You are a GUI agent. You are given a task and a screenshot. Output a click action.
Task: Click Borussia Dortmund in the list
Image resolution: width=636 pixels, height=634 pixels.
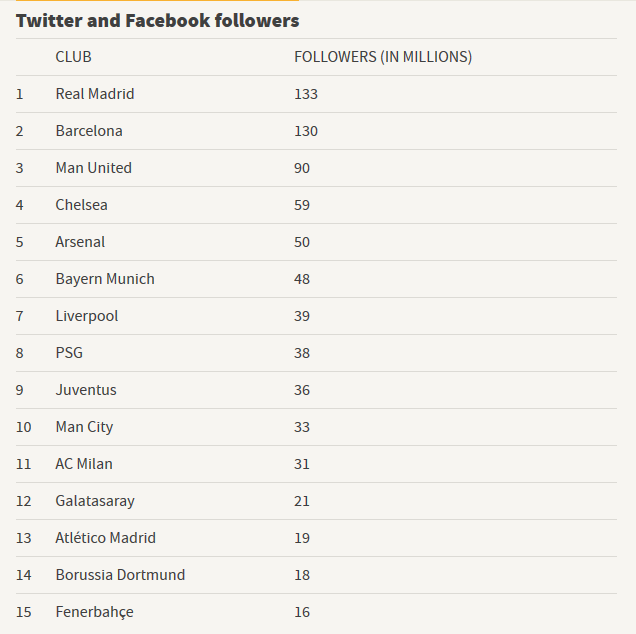pyautogui.click(x=120, y=575)
